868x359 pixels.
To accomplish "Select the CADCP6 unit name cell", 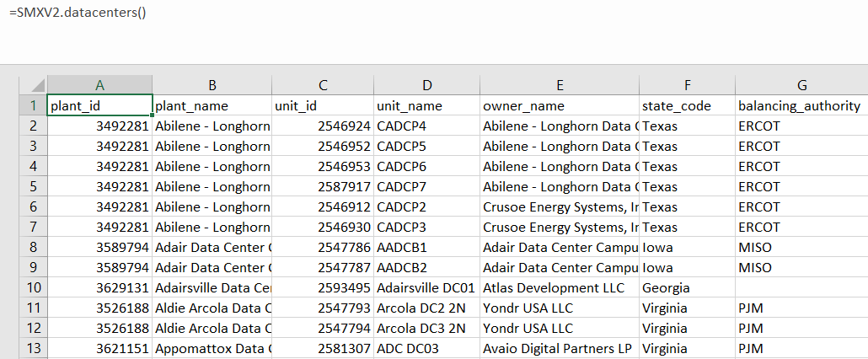I will point(426,167).
